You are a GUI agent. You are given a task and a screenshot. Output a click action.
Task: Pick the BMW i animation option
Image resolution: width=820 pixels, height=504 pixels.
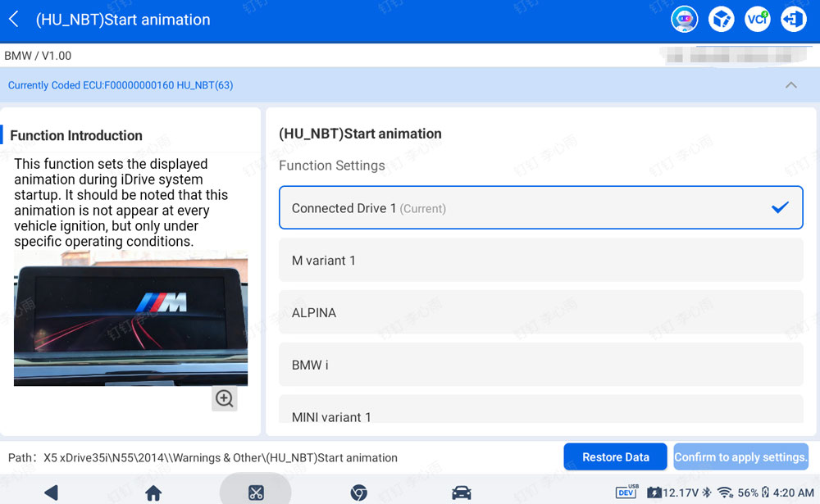pyautogui.click(x=540, y=365)
